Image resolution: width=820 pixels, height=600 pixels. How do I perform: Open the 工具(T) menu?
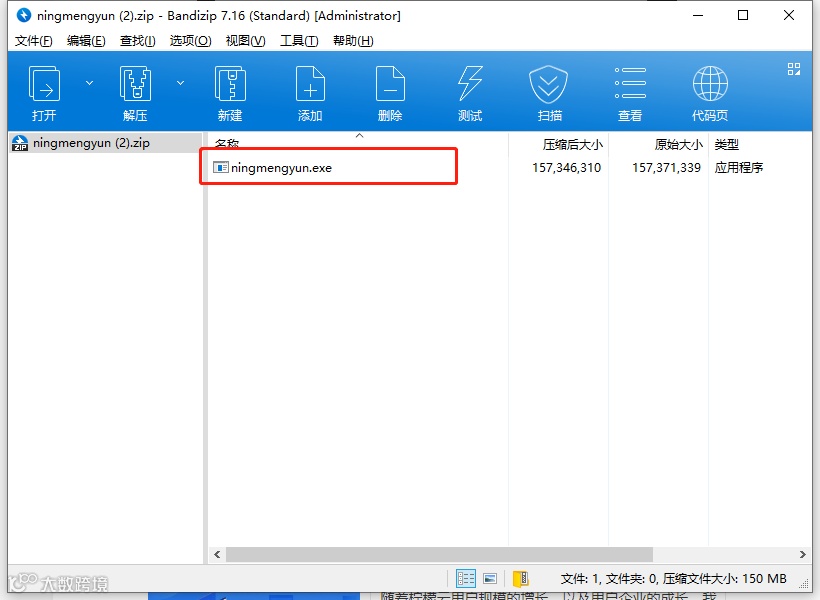coord(299,41)
